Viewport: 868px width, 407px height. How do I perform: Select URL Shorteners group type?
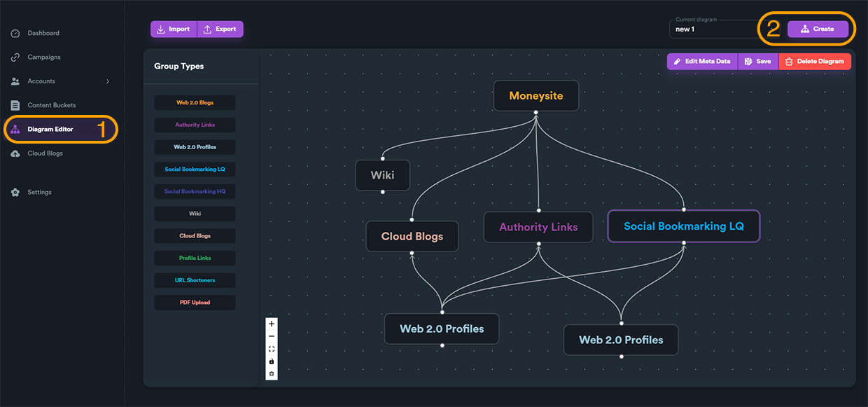point(195,280)
